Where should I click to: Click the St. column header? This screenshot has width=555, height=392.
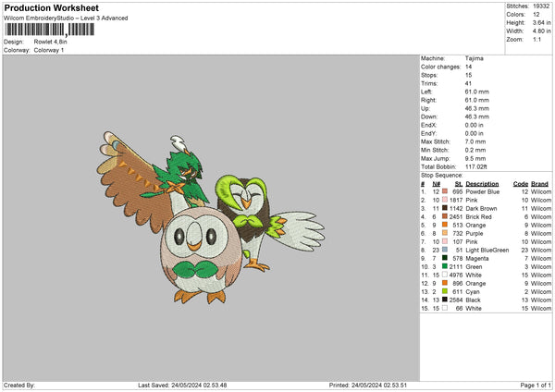click(x=457, y=183)
